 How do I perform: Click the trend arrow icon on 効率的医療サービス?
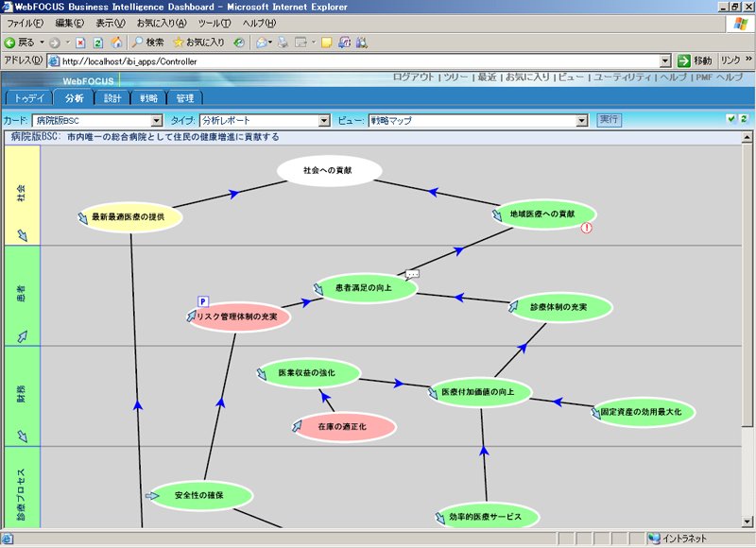440,518
